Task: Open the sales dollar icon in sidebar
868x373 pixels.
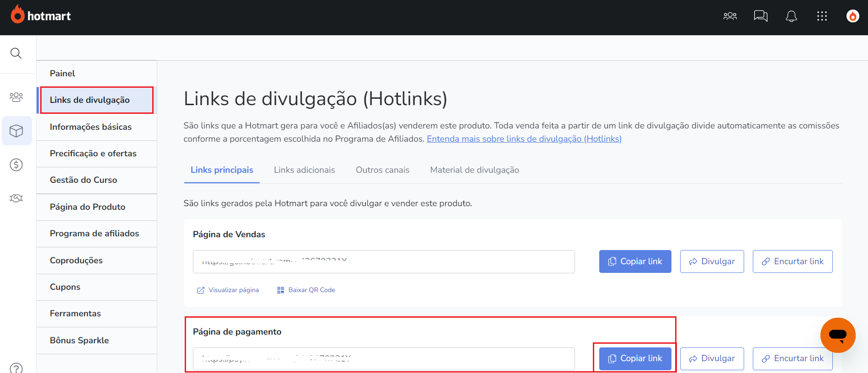Action: coord(16,165)
